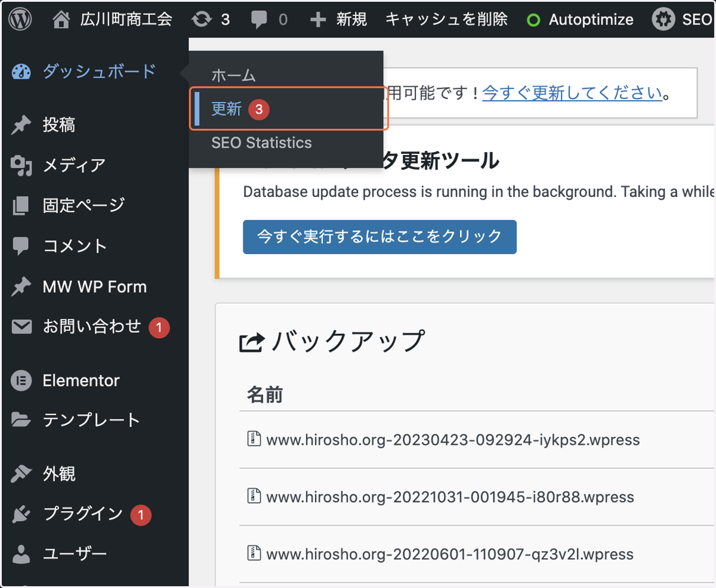This screenshot has height=588, width=716.
Task: Click Autoptimize in the admin bar
Action: 591,20
